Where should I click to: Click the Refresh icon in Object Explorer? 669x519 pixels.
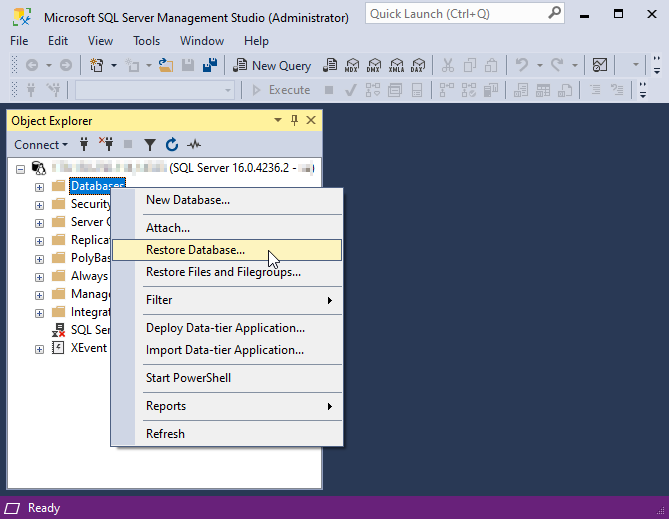172,145
